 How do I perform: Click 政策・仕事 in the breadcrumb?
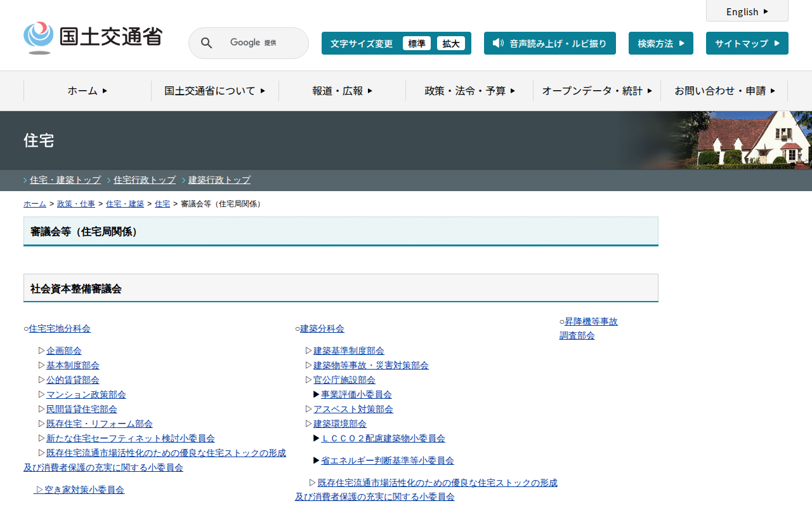[76, 204]
